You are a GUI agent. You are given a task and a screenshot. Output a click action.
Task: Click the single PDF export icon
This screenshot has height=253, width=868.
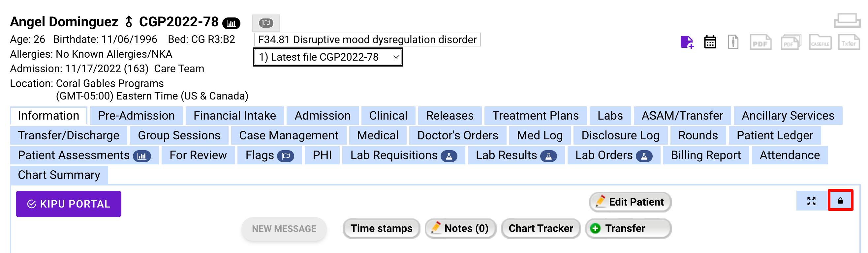pos(760,42)
